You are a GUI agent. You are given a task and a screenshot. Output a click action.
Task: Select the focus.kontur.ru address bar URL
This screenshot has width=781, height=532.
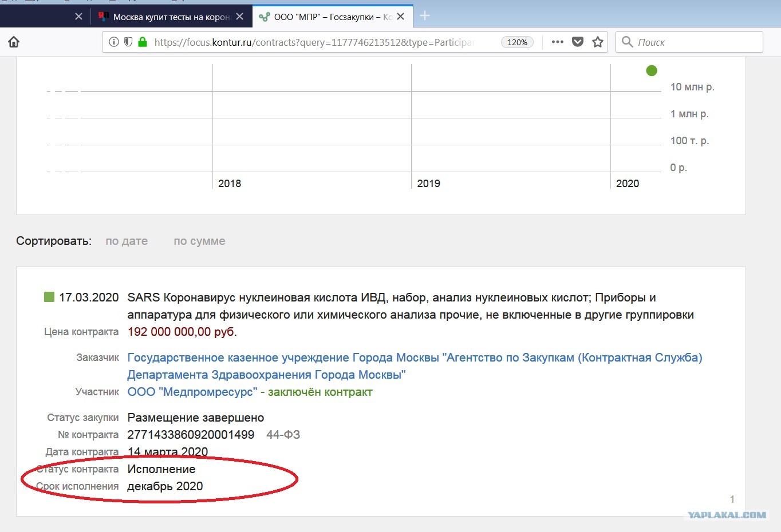[314, 42]
